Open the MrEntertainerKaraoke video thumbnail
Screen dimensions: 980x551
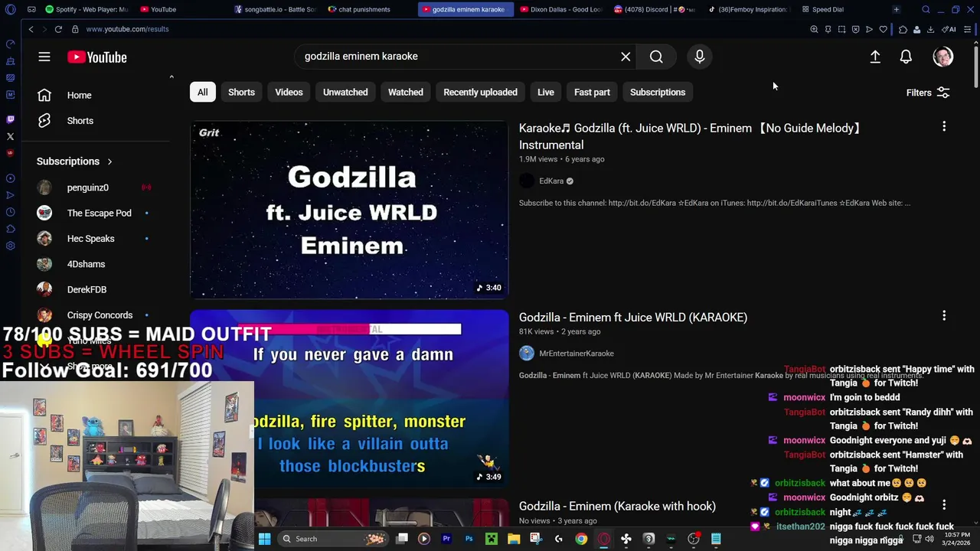point(349,399)
